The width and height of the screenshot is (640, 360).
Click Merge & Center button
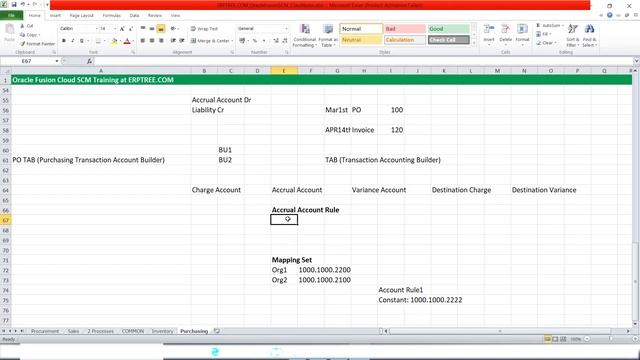point(211,41)
